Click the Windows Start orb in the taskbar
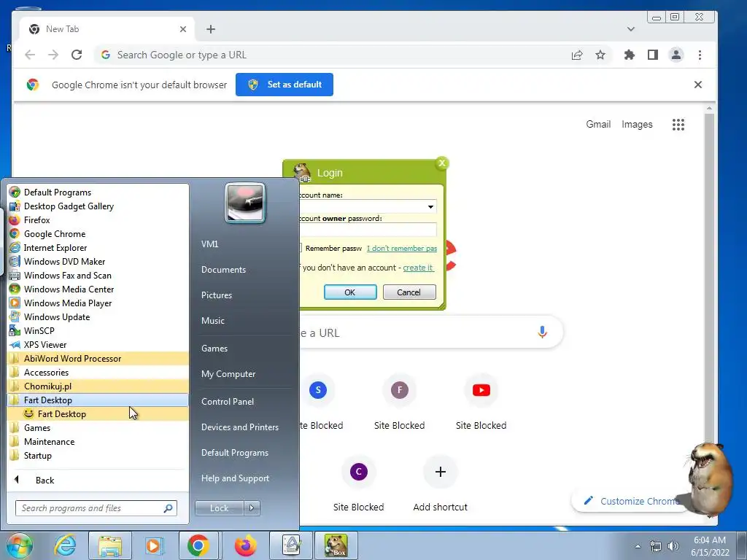 click(x=19, y=545)
